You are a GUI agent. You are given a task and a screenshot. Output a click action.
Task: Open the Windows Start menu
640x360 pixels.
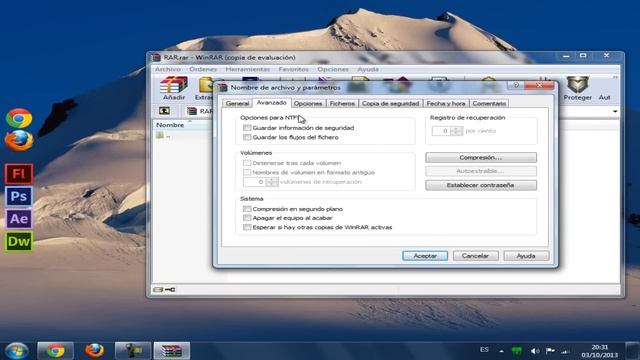pyautogui.click(x=17, y=351)
